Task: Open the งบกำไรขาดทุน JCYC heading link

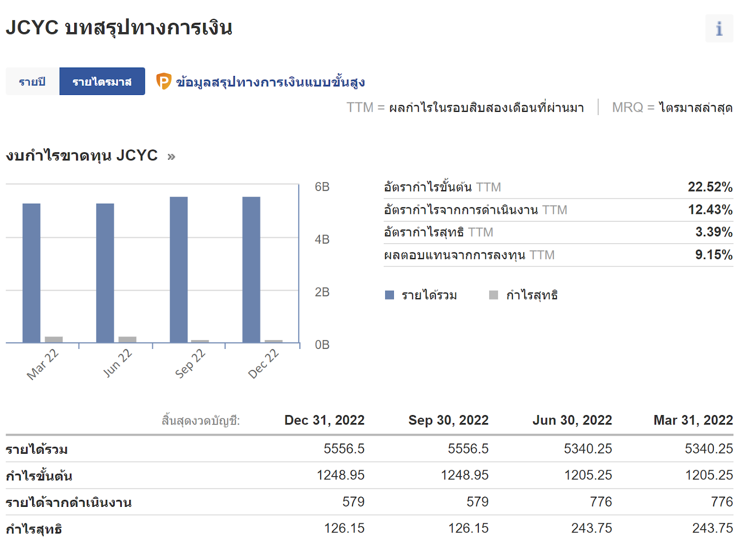Action: click(82, 155)
